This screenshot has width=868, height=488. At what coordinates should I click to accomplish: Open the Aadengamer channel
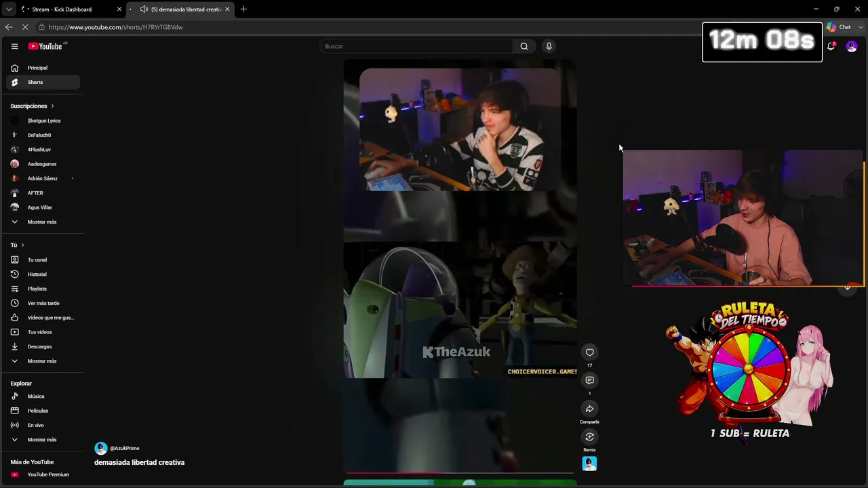point(43,164)
